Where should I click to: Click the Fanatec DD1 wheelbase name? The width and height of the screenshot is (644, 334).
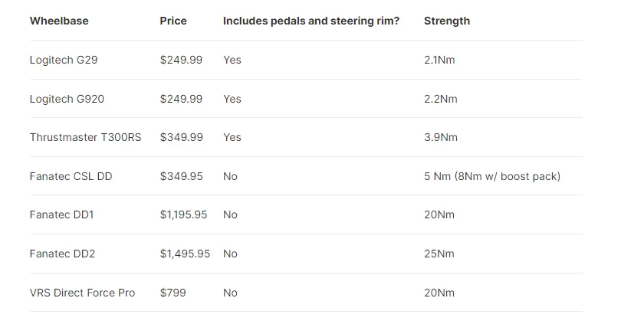tap(62, 214)
